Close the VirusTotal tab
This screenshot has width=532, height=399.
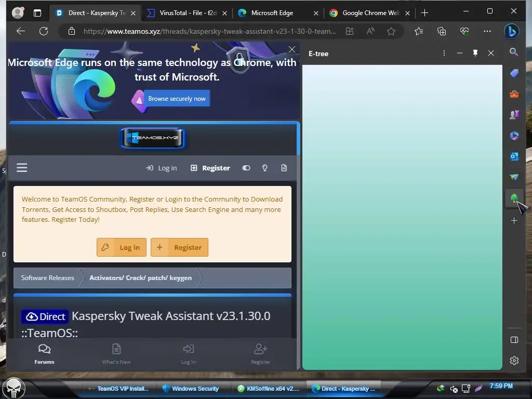click(x=224, y=13)
